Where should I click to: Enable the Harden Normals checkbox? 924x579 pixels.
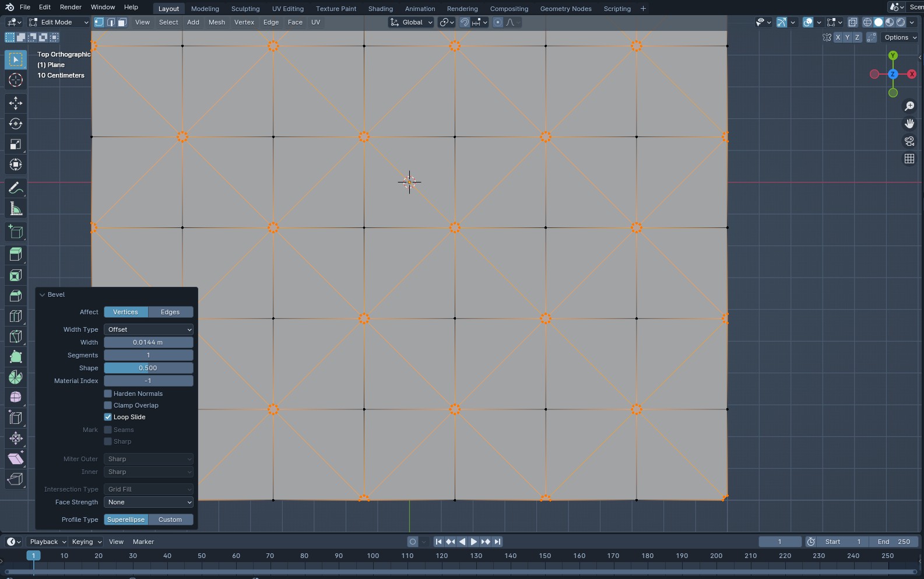108,394
